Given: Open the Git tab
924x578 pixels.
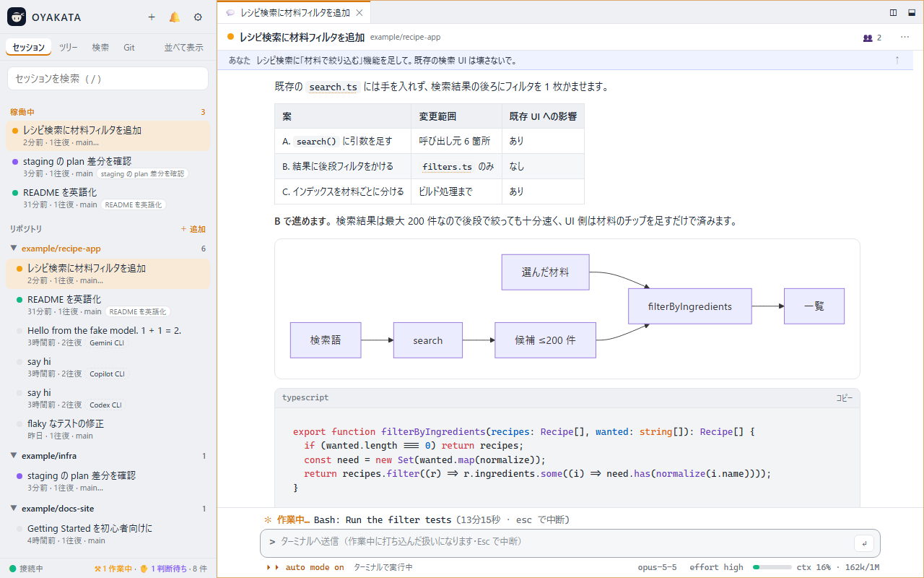Looking at the screenshot, I should pos(129,48).
